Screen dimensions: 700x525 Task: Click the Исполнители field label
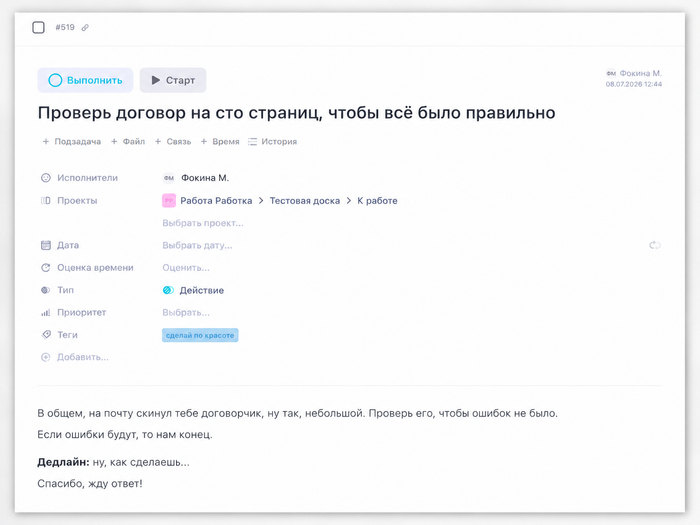(88, 178)
